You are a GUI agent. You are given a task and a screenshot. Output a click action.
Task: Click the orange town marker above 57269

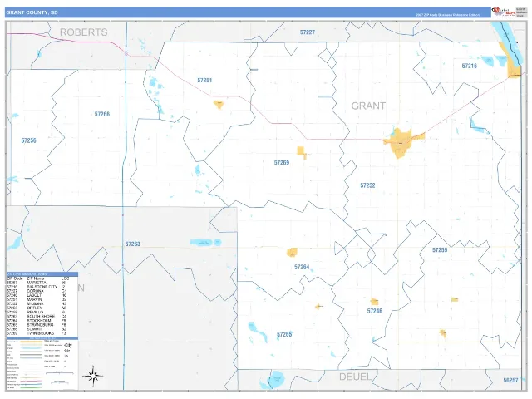pos(302,152)
